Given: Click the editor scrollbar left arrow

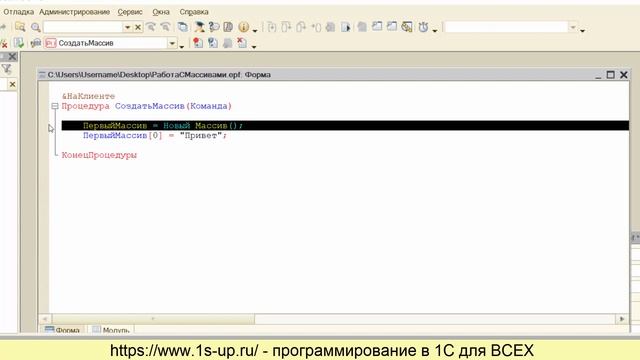Looking at the screenshot, I should 45,319.
